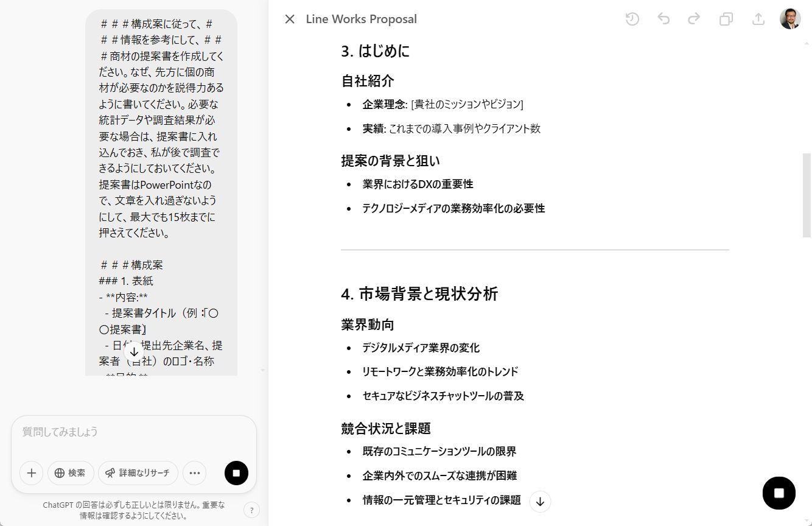
Task: Select the 企業理念 bullet line
Action: click(x=443, y=104)
